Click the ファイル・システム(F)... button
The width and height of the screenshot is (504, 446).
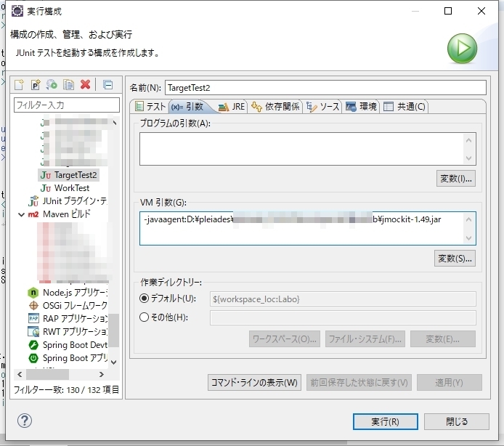(365, 339)
